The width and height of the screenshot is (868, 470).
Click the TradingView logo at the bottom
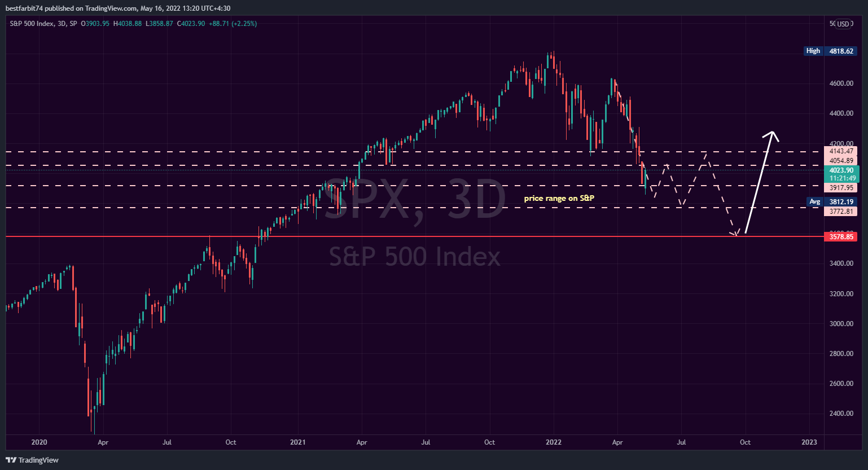point(32,460)
